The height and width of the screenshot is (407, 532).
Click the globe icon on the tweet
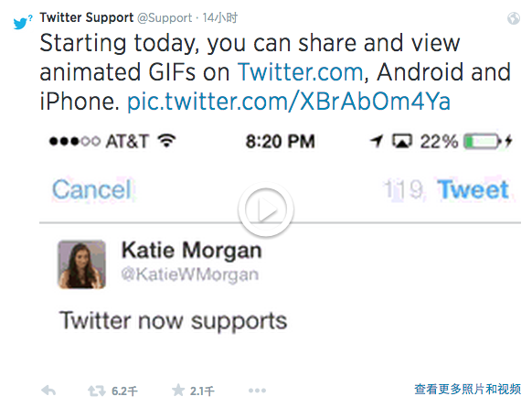[514, 18]
